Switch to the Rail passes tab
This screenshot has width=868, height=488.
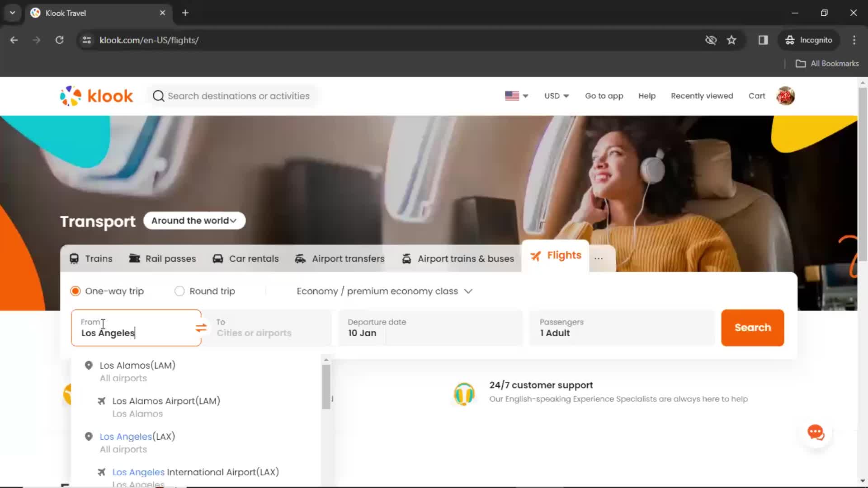point(162,258)
